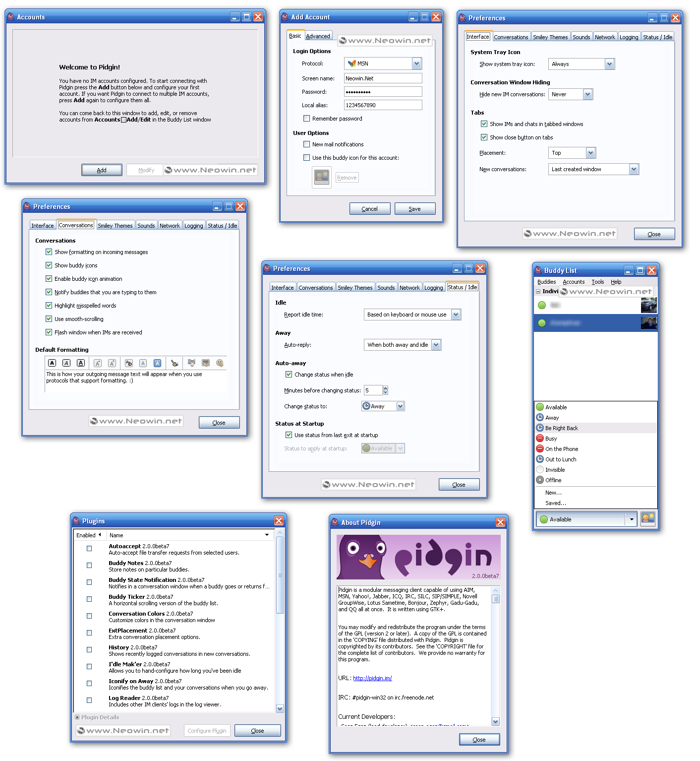Click the decrease font size icon
Viewport: 700px width, 761px height.
coord(112,363)
